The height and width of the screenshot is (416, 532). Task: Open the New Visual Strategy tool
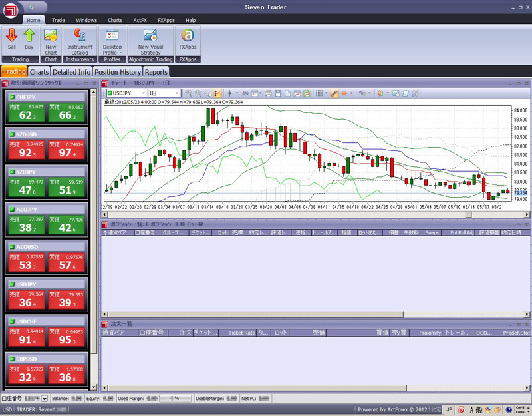(x=151, y=42)
